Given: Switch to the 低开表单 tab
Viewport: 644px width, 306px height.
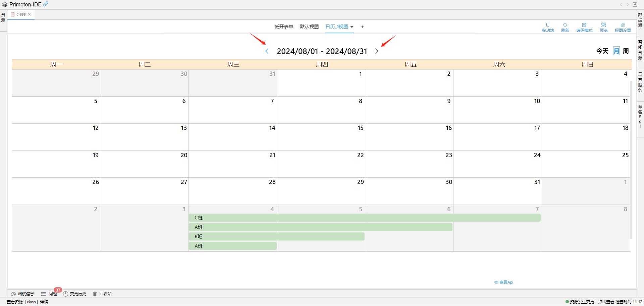Looking at the screenshot, I should point(284,27).
